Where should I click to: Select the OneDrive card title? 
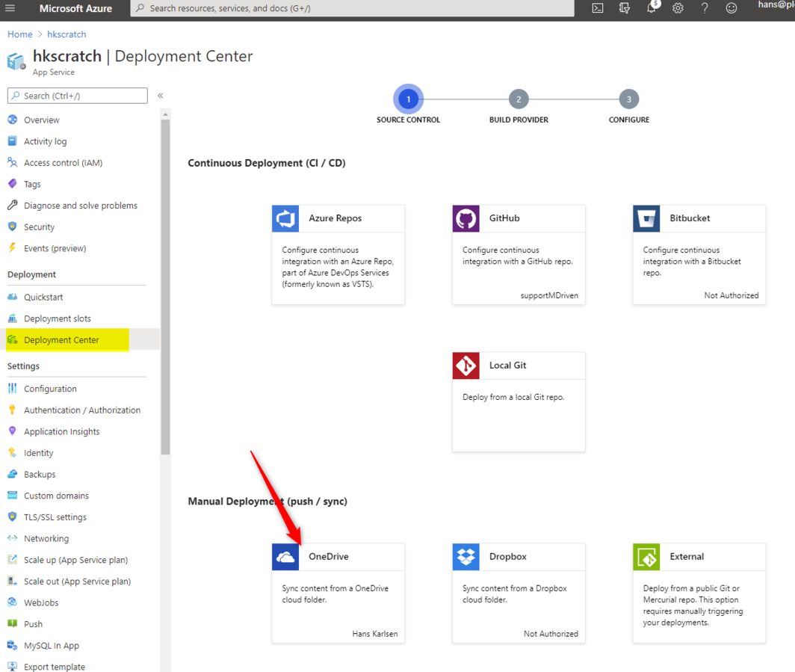tap(329, 556)
